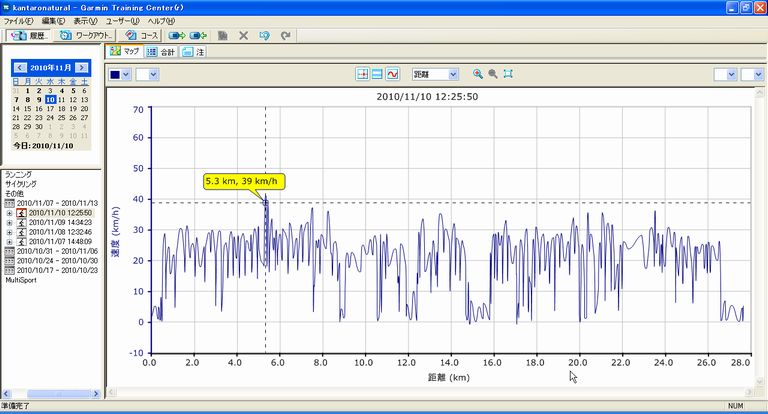Click the sidebar scrollbar left arrow
This screenshot has height=414, width=768.
point(6,393)
